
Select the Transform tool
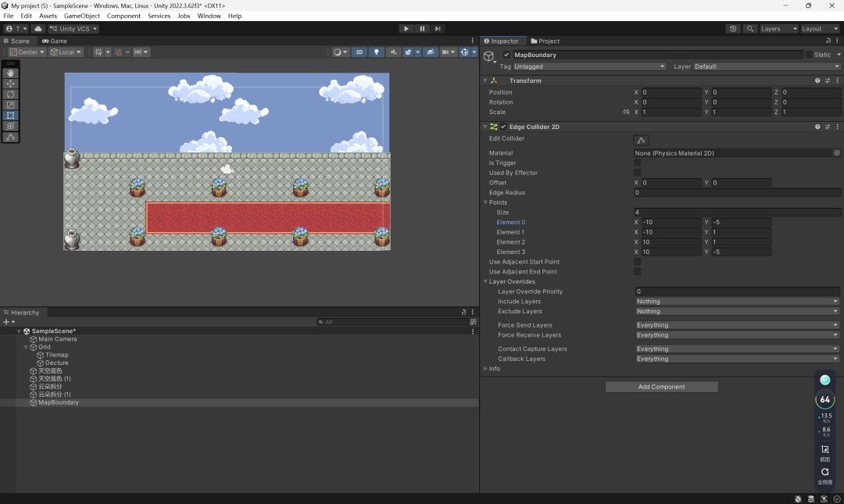pyautogui.click(x=10, y=126)
